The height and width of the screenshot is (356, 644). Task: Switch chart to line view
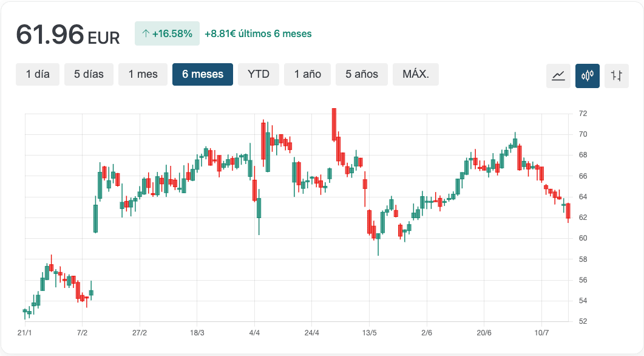(x=558, y=76)
